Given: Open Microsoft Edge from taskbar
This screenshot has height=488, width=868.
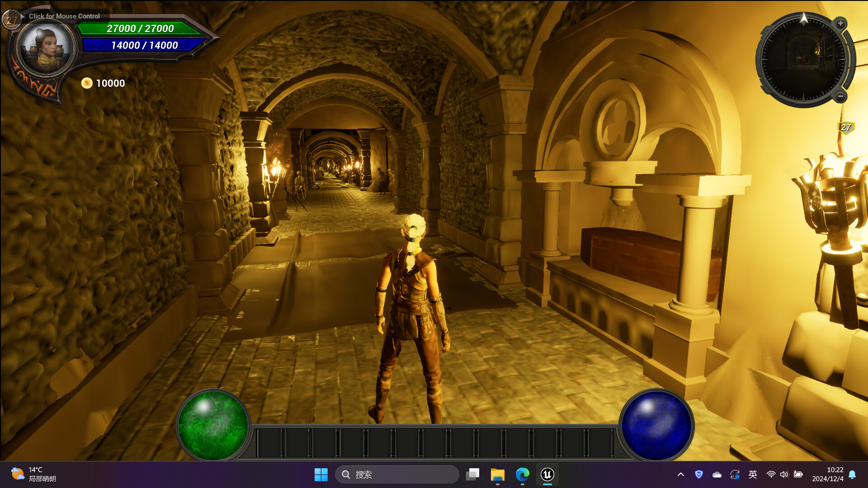Looking at the screenshot, I should click(x=523, y=474).
